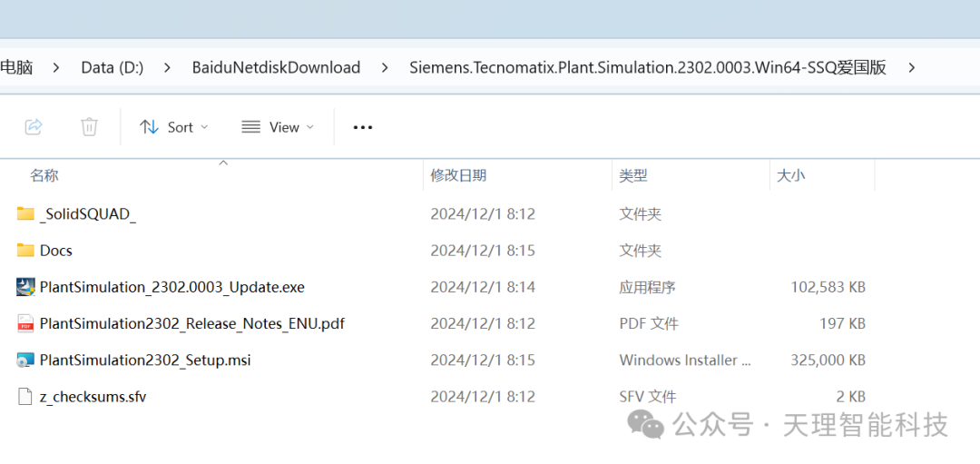Click the Share icon in toolbar
The width and height of the screenshot is (980, 464).
34,127
